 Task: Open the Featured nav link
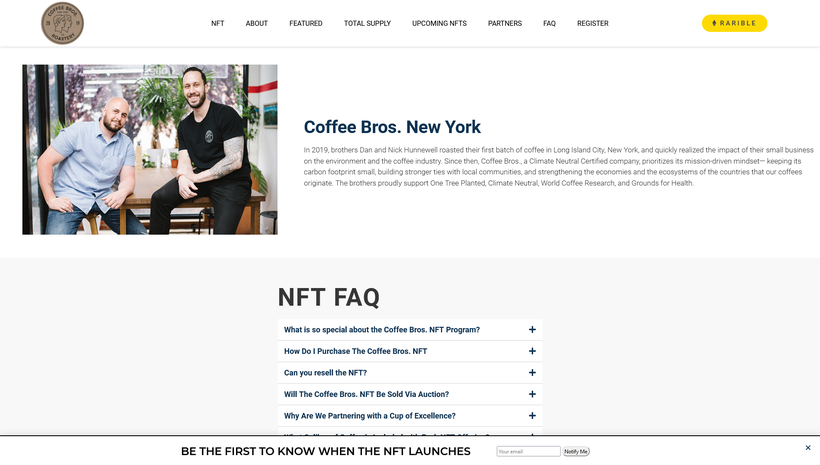click(306, 23)
